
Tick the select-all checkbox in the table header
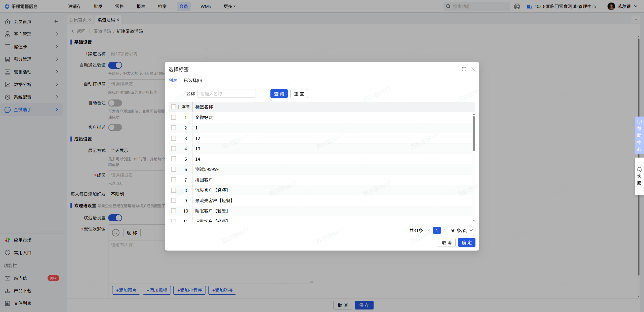coord(174,107)
